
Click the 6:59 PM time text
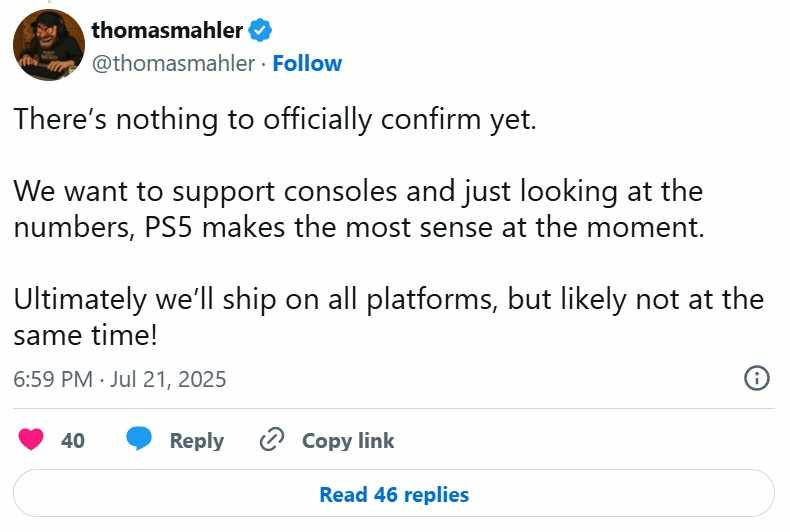[54, 379]
